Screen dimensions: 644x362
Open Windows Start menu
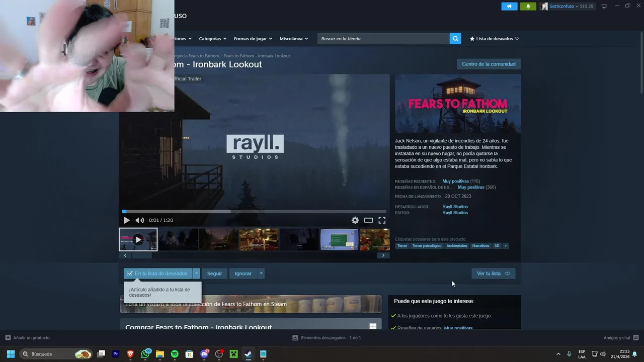(x=11, y=354)
